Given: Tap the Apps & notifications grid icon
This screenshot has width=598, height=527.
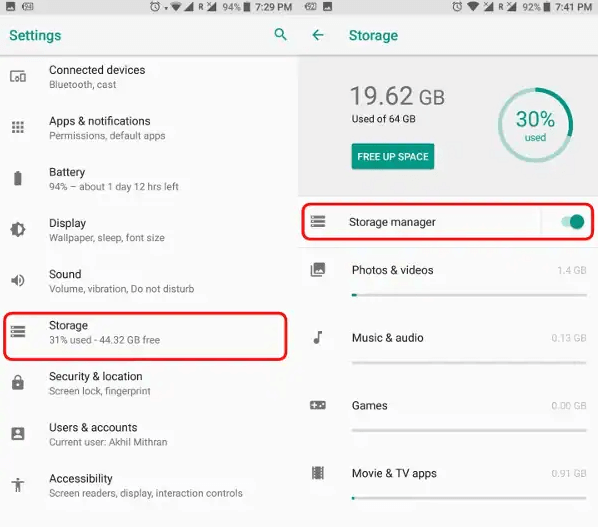Looking at the screenshot, I should point(18,127).
